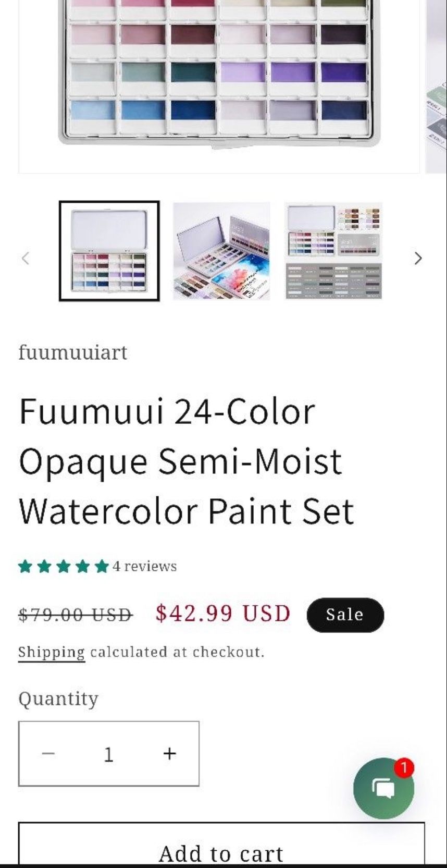The height and width of the screenshot is (868, 447).
Task: Select the color chart thumbnail
Action: (x=333, y=251)
